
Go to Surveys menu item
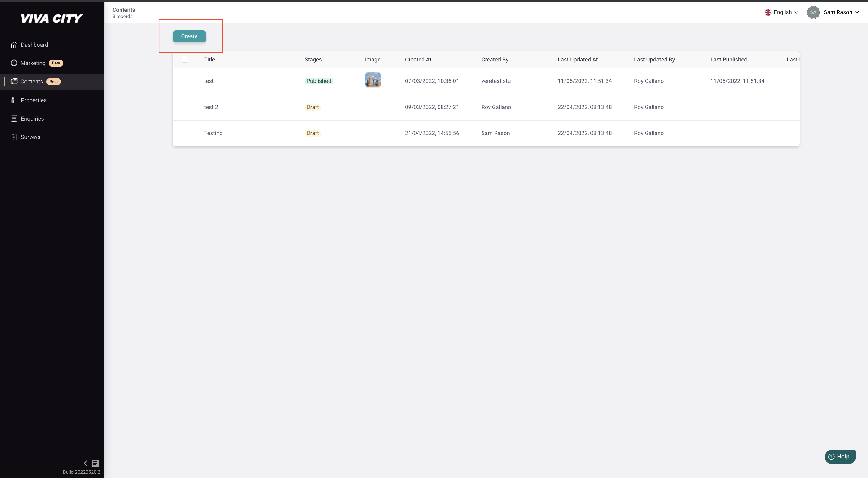click(30, 137)
